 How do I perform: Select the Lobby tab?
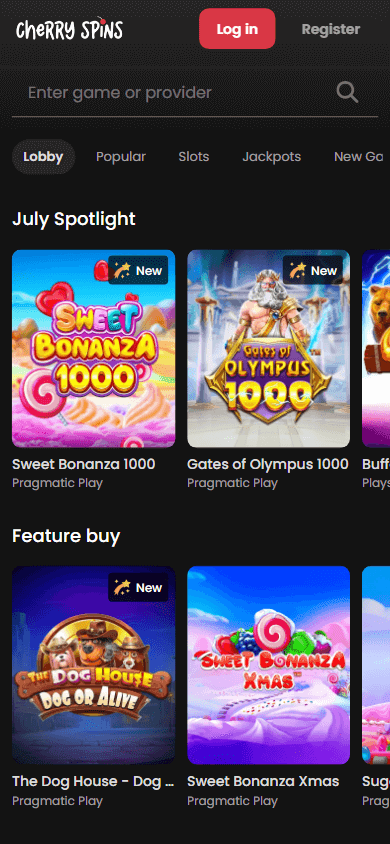pos(43,157)
